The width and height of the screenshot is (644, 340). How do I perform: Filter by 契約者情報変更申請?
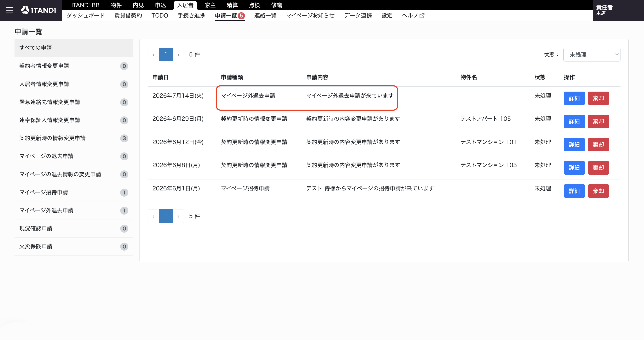tap(74, 66)
